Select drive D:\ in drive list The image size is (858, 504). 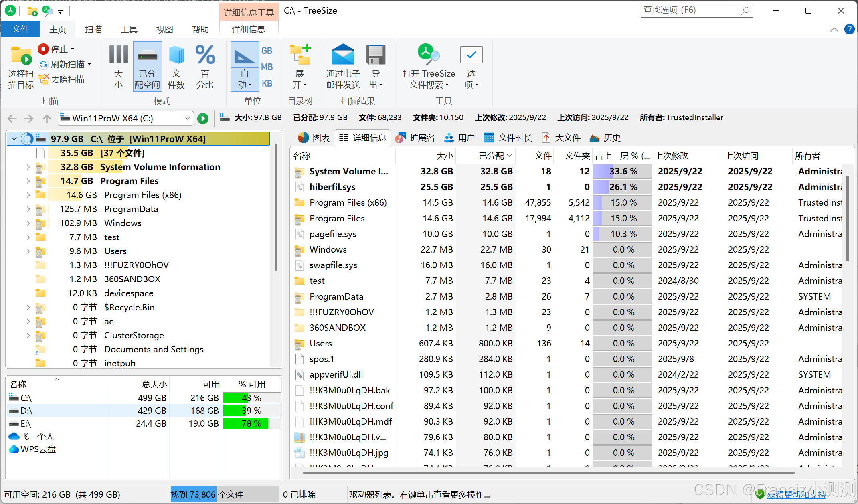coord(144,411)
